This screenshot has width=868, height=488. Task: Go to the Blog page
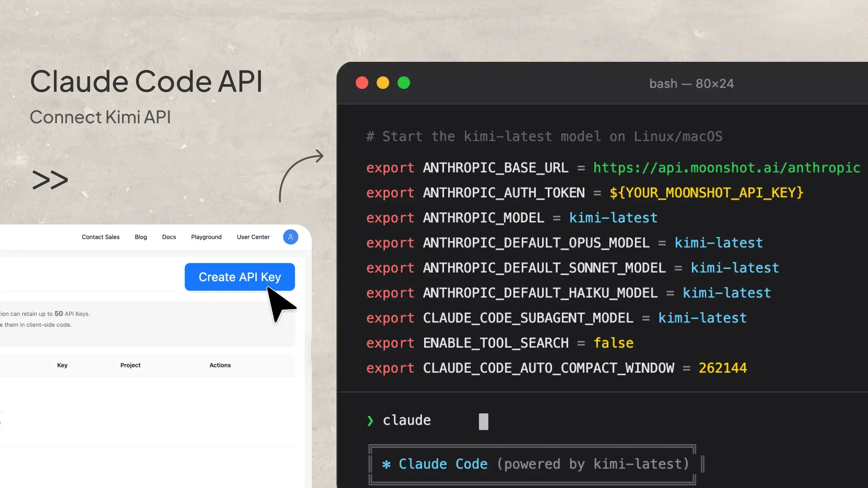tap(141, 237)
